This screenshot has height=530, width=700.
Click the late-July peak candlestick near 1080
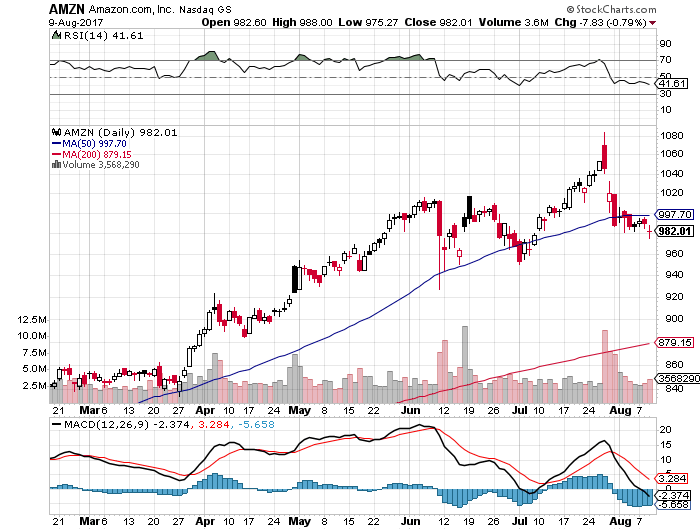click(604, 154)
